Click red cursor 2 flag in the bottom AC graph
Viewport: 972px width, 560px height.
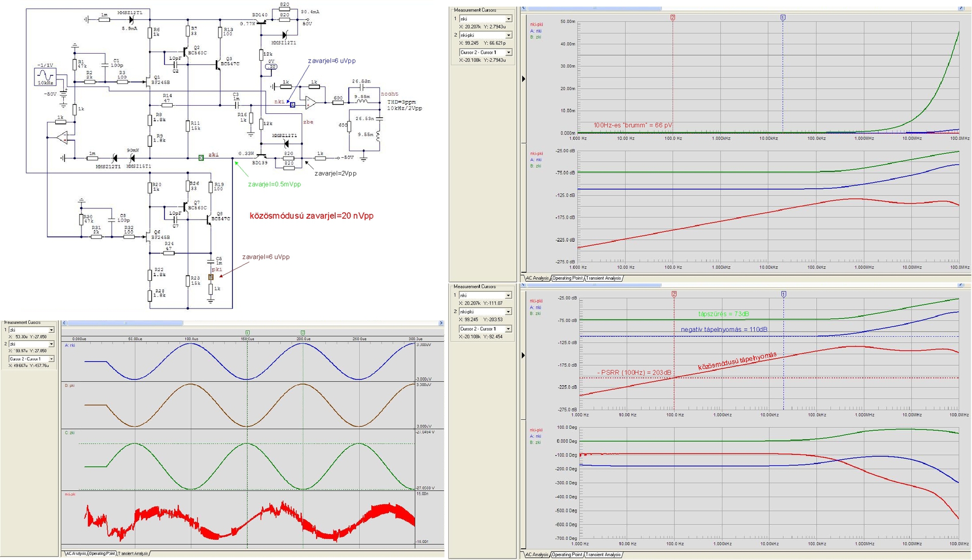(x=674, y=294)
